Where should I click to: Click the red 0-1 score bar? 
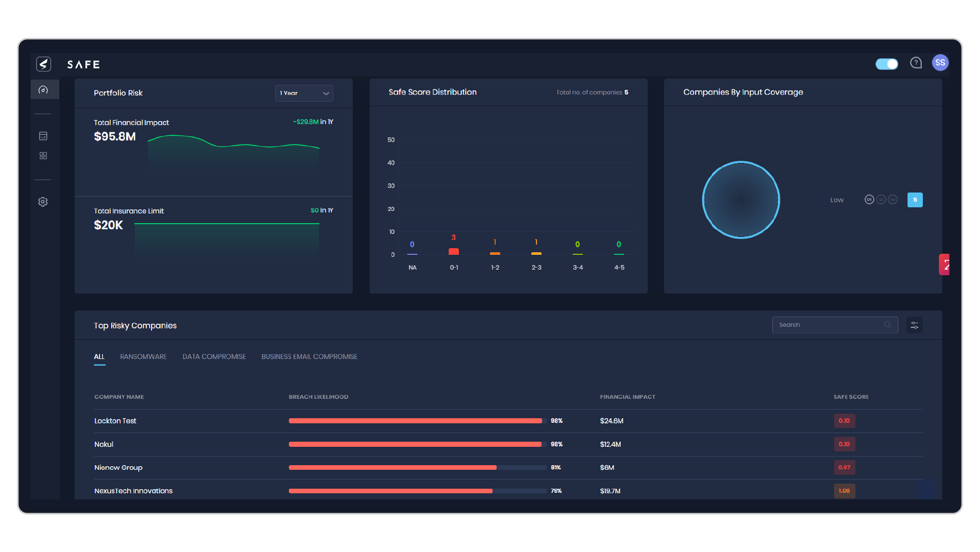pyautogui.click(x=454, y=251)
